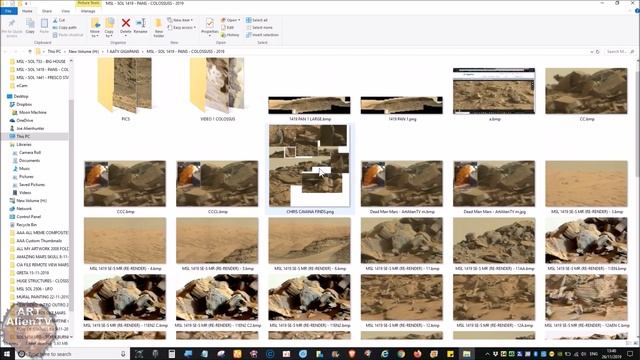This screenshot has height=360, width=640.
Task: Switch to Manage Picture Tools tab
Action: point(88,11)
